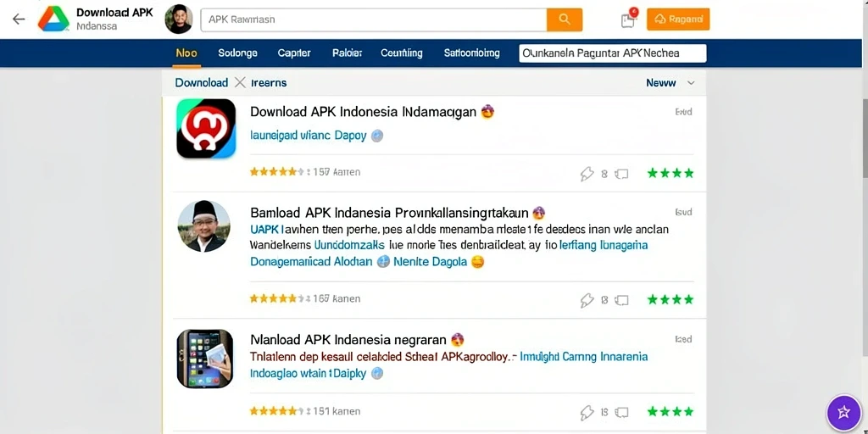The width and height of the screenshot is (868, 434).
Task: Click the orange Ragand button
Action: [677, 19]
